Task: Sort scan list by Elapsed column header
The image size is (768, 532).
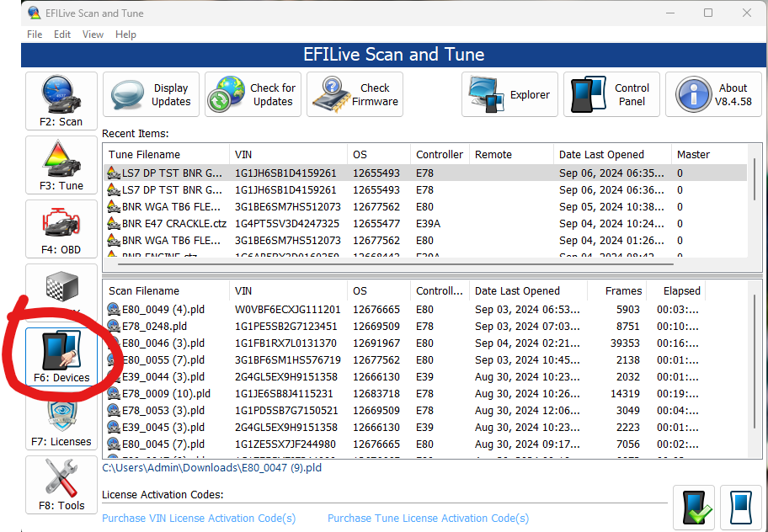Action: [x=676, y=290]
